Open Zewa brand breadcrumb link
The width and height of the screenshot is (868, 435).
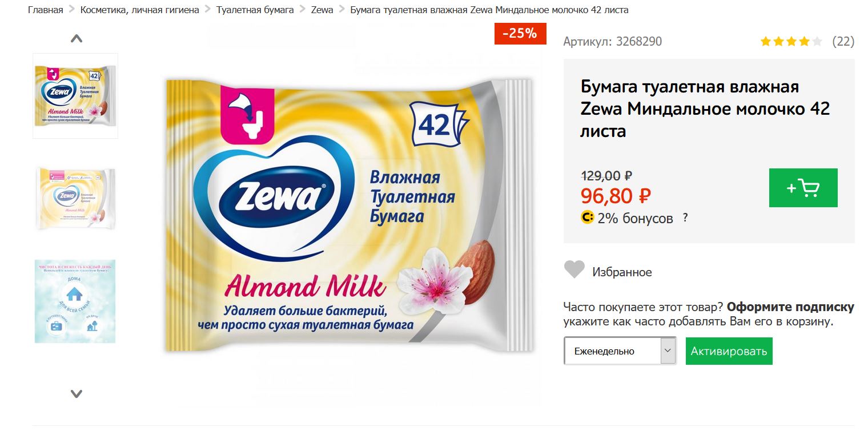pos(322,10)
